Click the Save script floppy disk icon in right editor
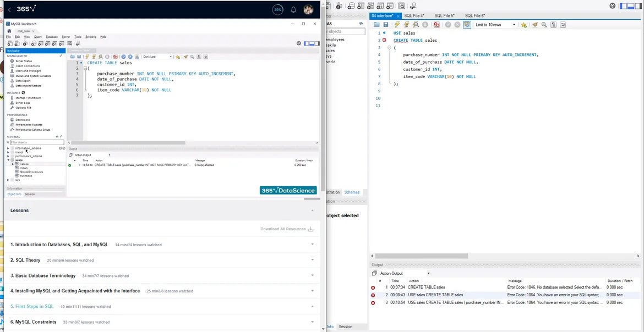This screenshot has width=644, height=332. (385, 25)
